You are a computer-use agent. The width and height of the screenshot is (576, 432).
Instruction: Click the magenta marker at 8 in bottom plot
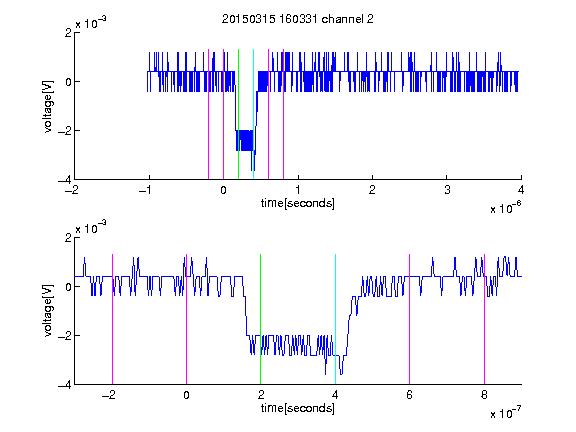click(x=485, y=319)
